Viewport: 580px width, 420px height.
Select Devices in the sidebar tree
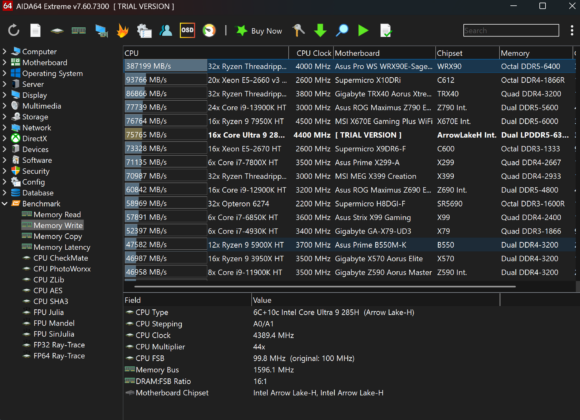35,149
